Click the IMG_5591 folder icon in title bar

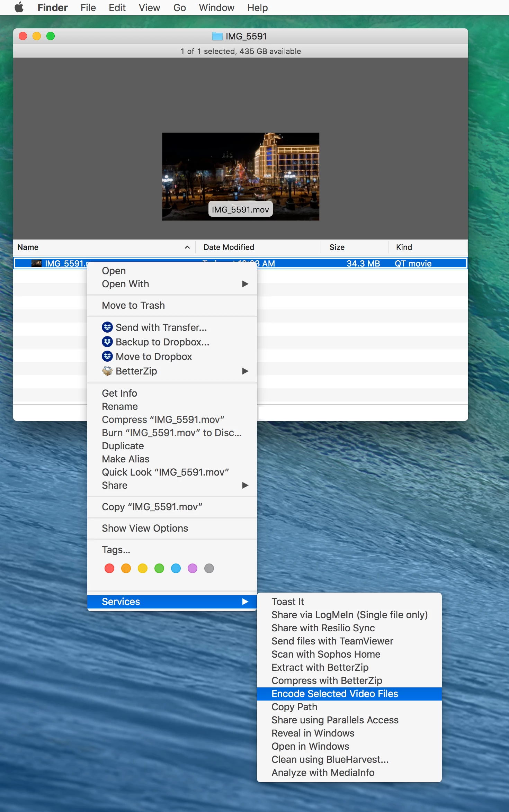tap(217, 36)
